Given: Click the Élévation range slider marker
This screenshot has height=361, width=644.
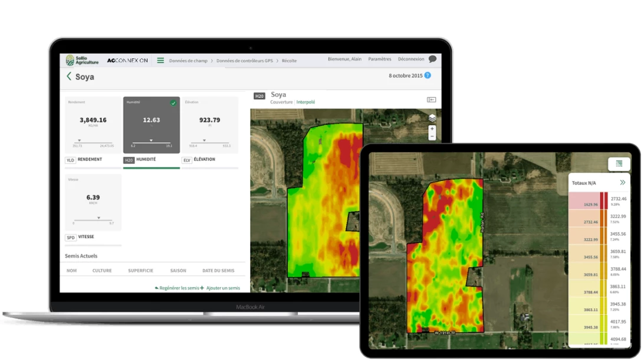Looking at the screenshot, I should [x=204, y=140].
